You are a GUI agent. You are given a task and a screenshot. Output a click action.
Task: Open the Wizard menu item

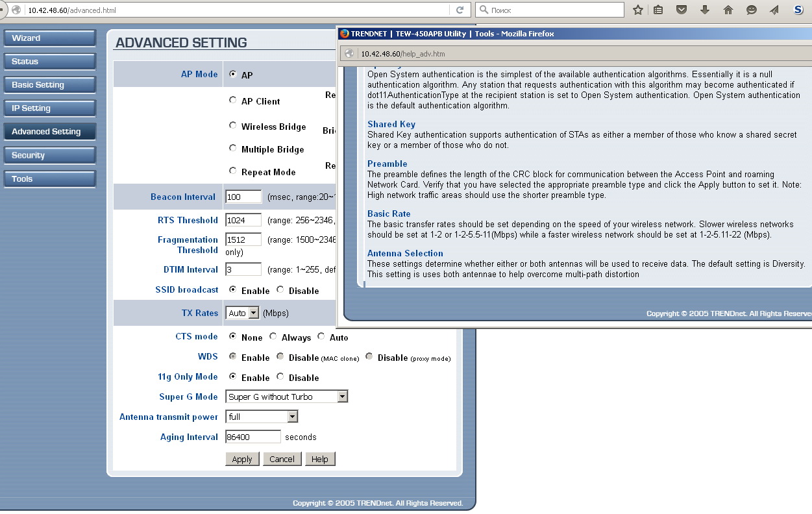tap(49, 38)
